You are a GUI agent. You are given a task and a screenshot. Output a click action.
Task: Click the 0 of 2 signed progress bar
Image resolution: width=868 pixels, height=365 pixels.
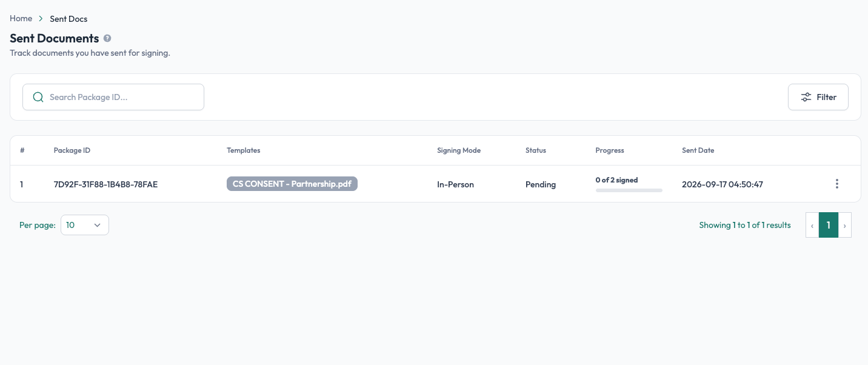(629, 190)
